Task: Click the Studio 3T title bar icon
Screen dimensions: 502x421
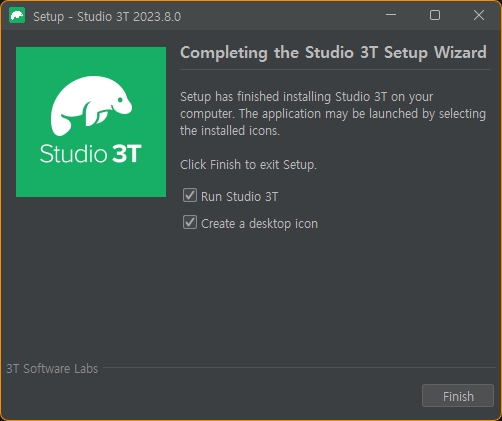Action: (17, 16)
